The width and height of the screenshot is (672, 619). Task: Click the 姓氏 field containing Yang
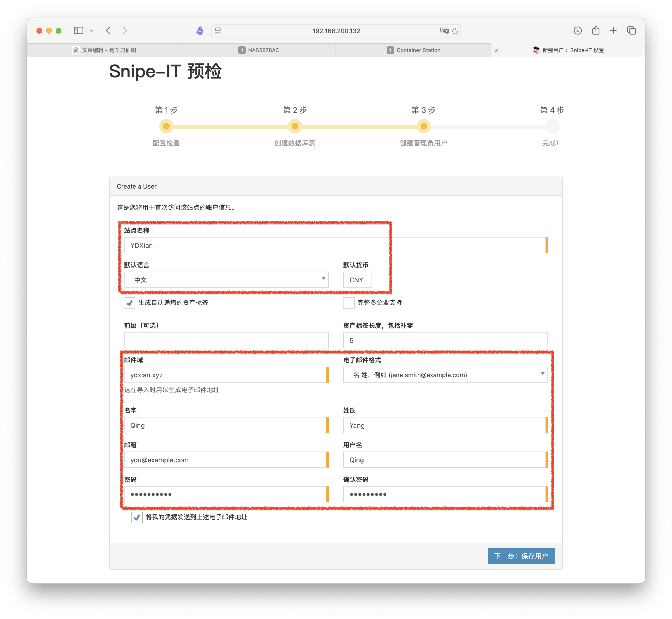tap(445, 425)
